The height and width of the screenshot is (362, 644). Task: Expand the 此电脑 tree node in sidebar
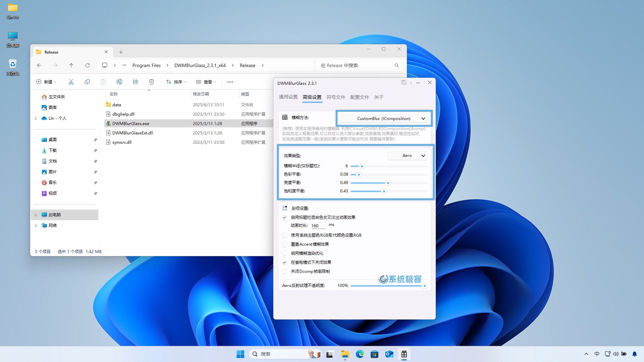36,215
